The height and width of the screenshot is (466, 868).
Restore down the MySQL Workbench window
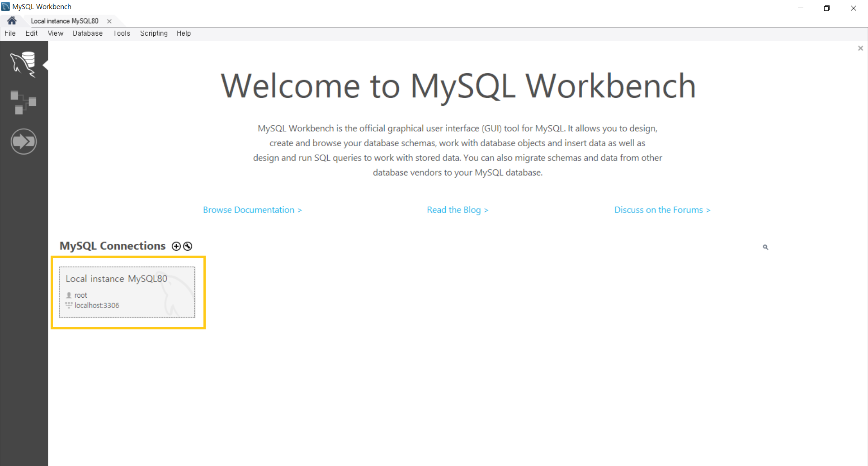827,8
